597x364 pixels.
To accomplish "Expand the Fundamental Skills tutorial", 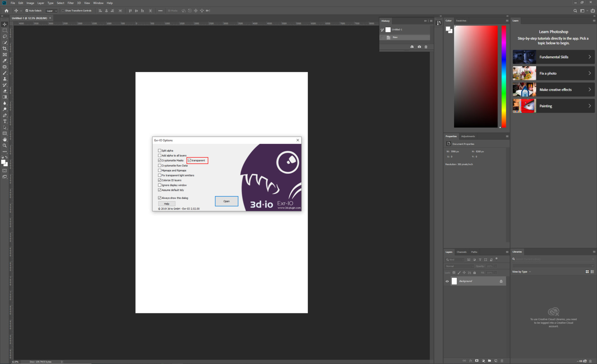I will point(553,57).
